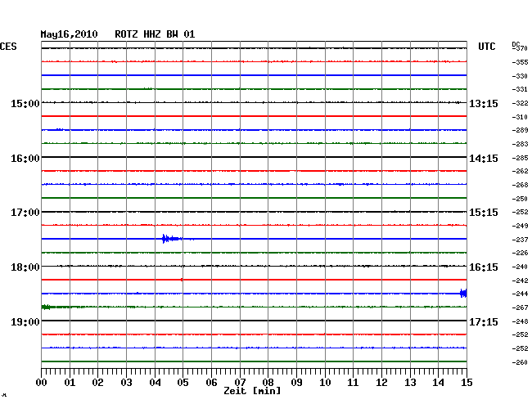
Task: Click the DC offset value -330
Action: pyautogui.click(x=520, y=76)
